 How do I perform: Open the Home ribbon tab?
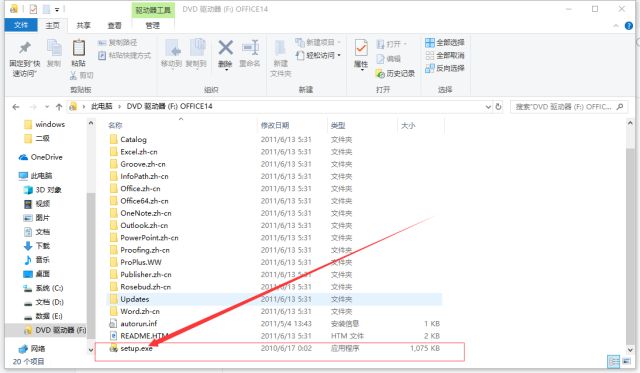point(52,25)
